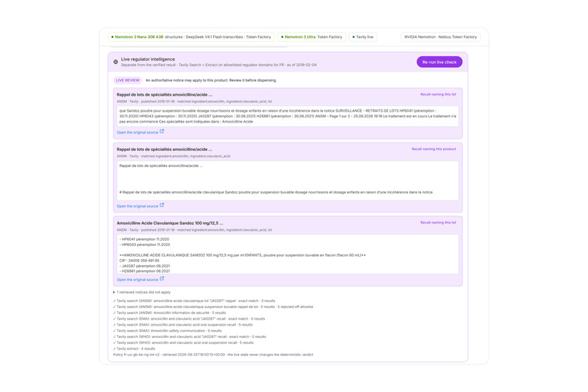Click EMA row '"JA0287" recall · exact match'
The width and height of the screenshot is (588, 392).
[189, 319]
